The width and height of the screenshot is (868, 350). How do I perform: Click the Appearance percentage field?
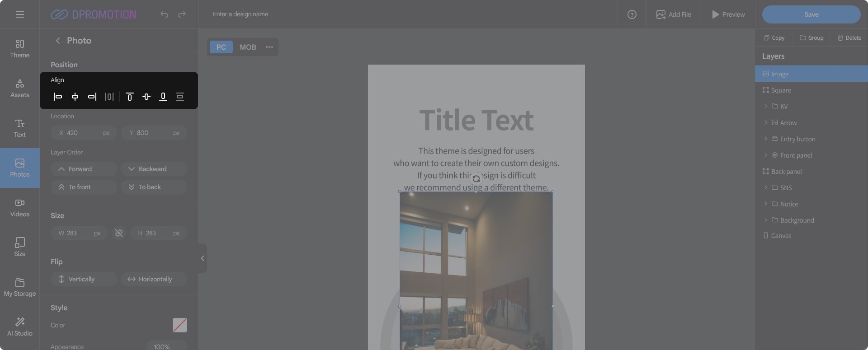click(x=167, y=346)
